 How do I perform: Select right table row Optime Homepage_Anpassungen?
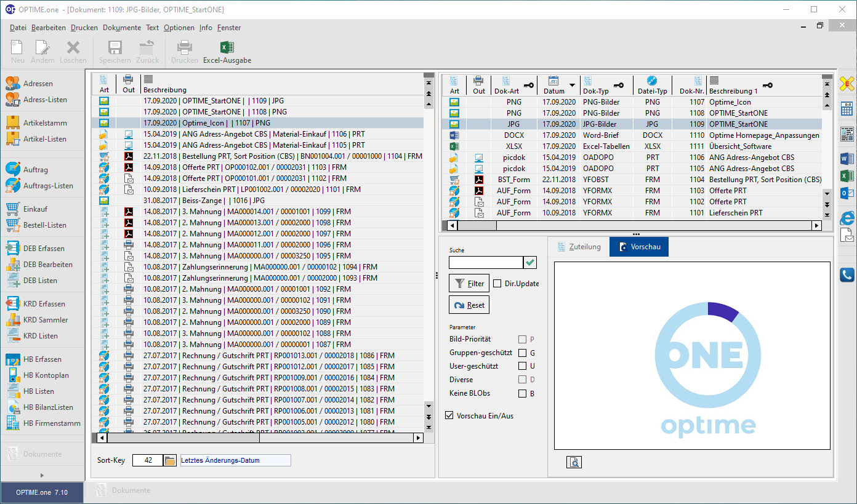coord(633,135)
